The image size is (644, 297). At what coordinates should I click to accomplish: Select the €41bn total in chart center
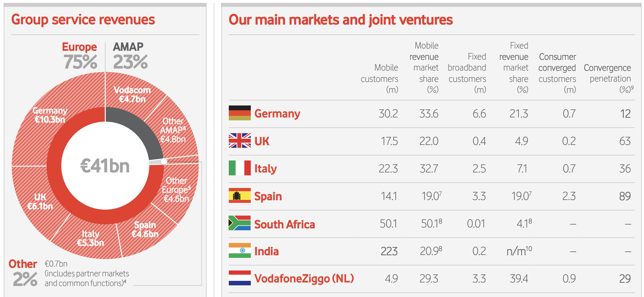pos(105,166)
